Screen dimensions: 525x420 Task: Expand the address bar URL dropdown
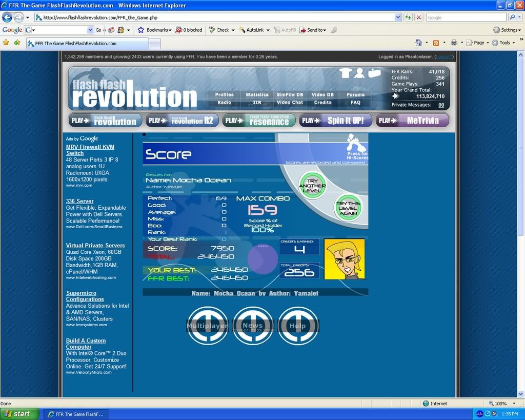coord(398,17)
